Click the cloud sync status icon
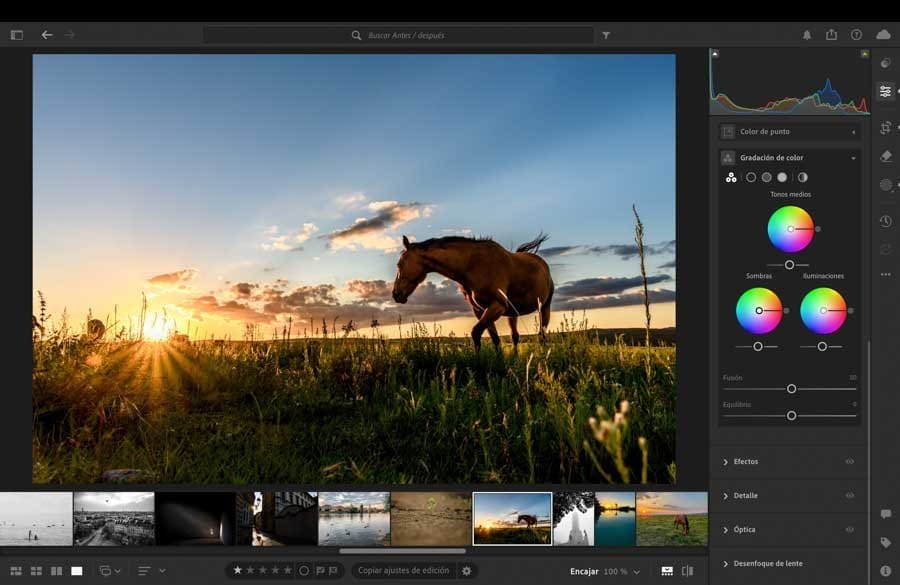Screen dimensions: 900x585 click(x=883, y=35)
